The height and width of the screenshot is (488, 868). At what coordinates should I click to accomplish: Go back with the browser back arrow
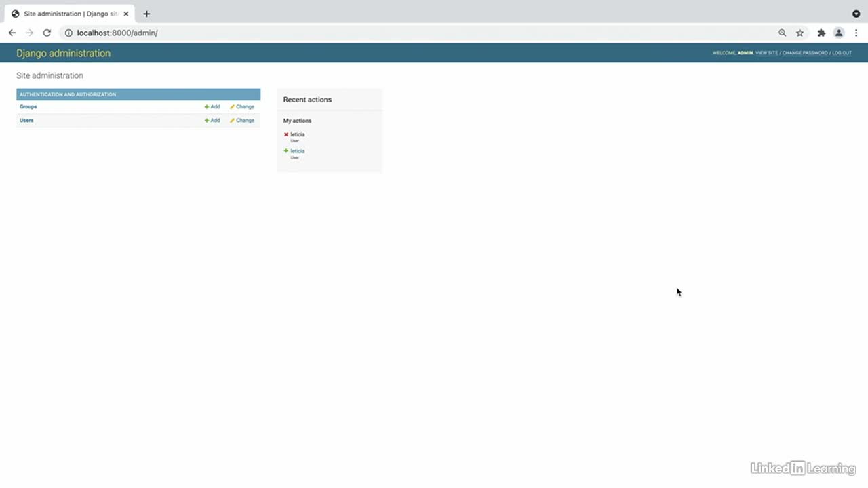coord(12,33)
